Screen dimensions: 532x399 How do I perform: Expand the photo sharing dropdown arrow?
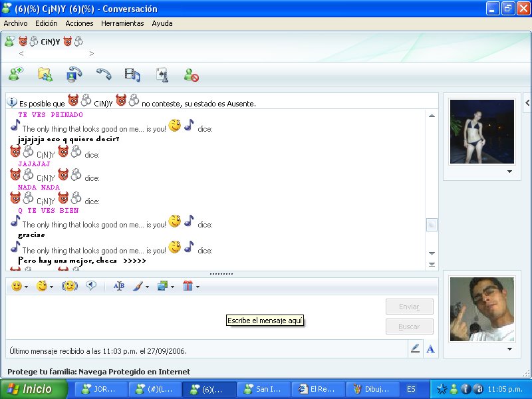tap(172, 287)
